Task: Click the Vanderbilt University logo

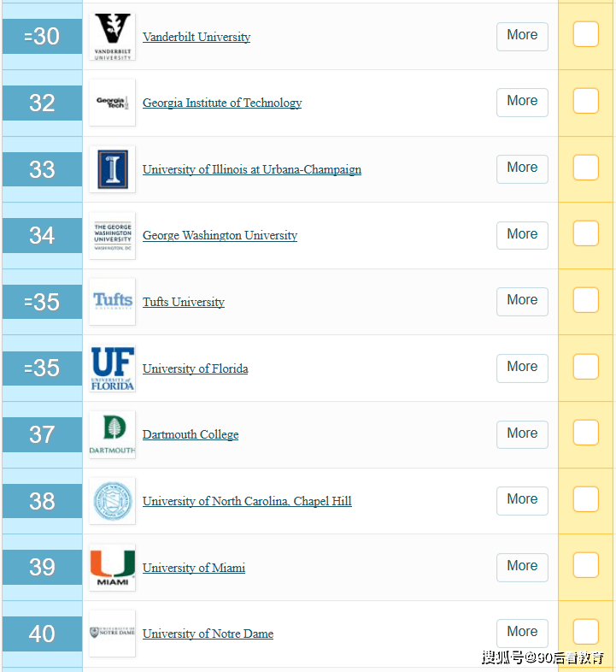Action: point(112,37)
